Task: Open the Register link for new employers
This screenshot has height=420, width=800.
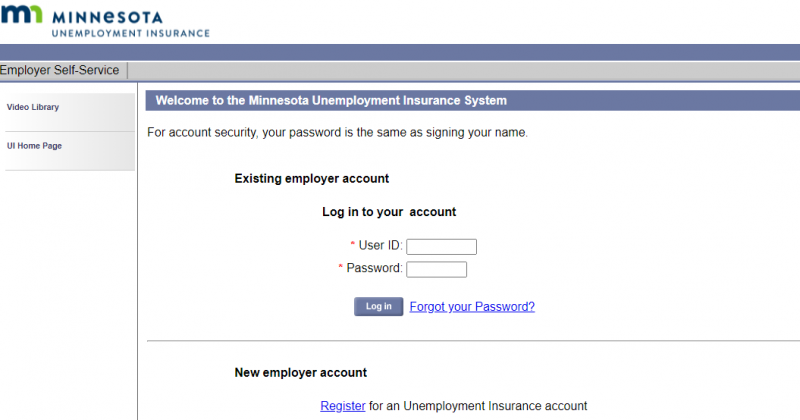Action: (342, 406)
